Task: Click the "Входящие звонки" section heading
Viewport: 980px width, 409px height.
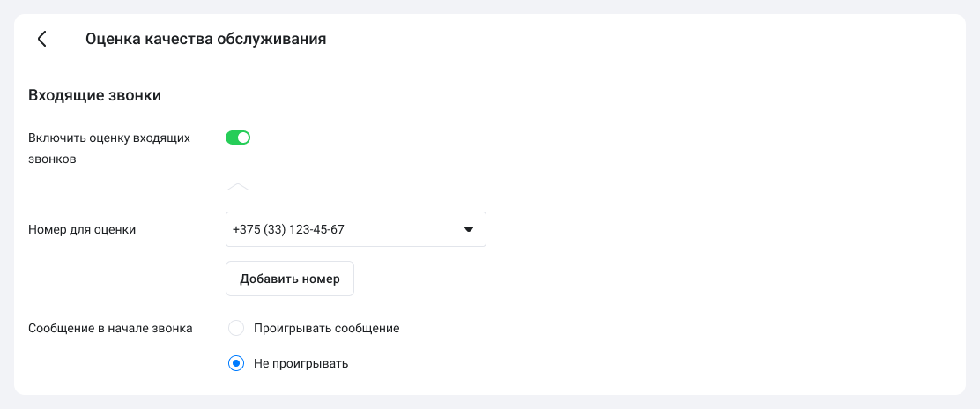Action: point(94,95)
